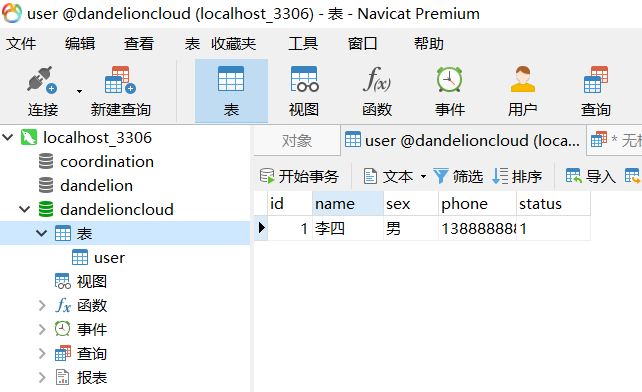Viewport: 642px width, 392px height.
Task: Open the Query (查询) toolbar icon
Action: [596, 79]
